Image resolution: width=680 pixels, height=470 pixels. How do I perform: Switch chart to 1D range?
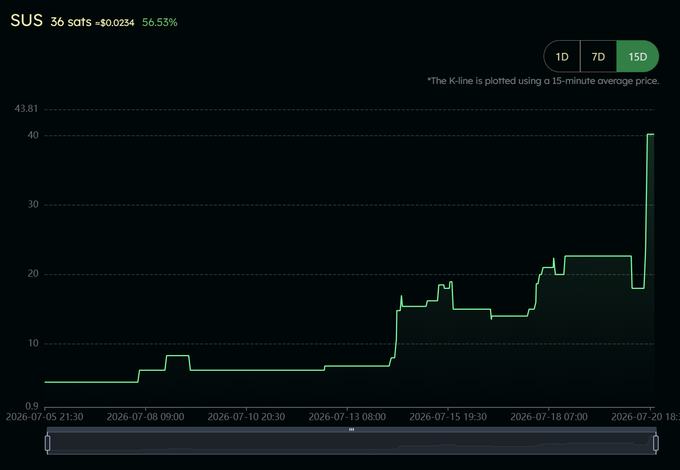coord(562,56)
